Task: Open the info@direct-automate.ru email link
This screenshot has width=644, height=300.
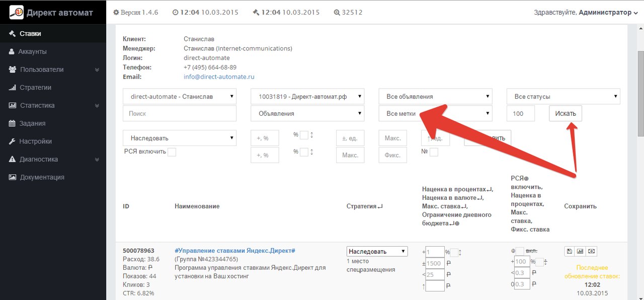Action: [x=219, y=77]
